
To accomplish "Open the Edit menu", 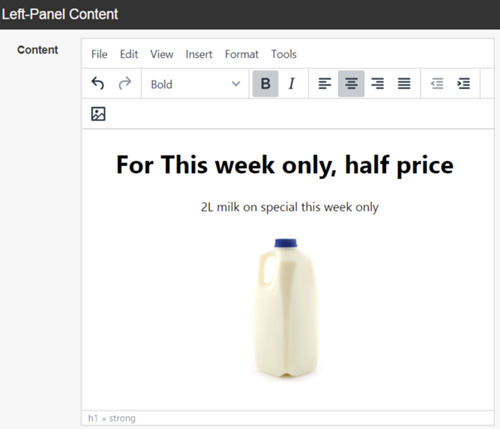I will point(129,54).
